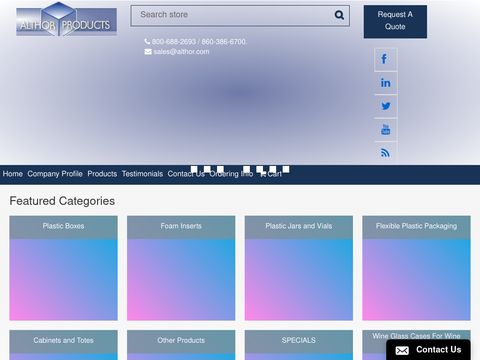Open the Foam Inserts category
This screenshot has height=360, width=480.
pos(181,268)
